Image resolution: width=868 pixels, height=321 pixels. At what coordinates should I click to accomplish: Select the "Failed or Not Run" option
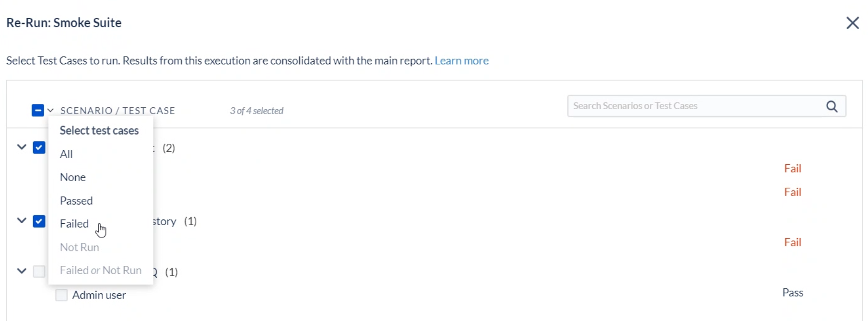coord(100,270)
